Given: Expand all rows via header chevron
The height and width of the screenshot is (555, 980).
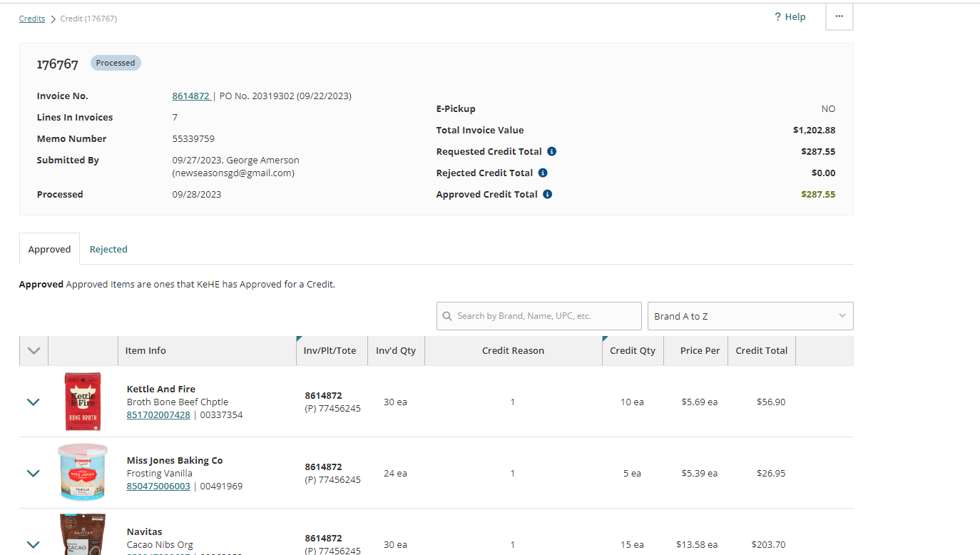Looking at the screenshot, I should pyautogui.click(x=34, y=350).
